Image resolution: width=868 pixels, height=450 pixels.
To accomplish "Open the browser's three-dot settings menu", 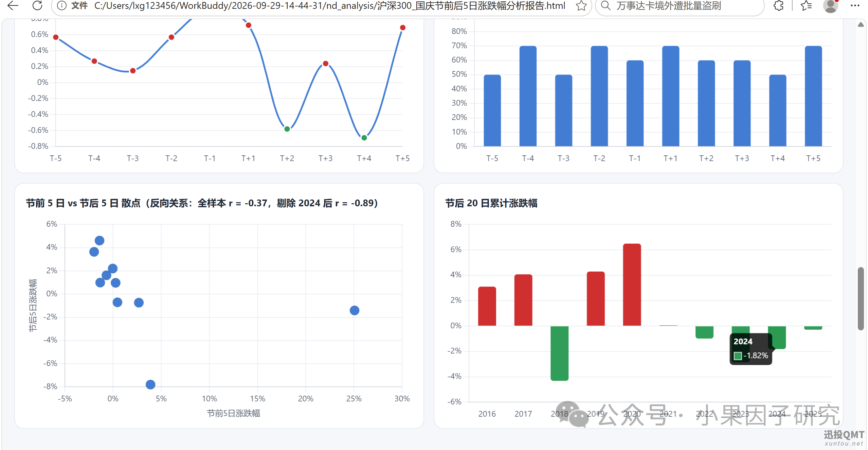I will point(855,5).
